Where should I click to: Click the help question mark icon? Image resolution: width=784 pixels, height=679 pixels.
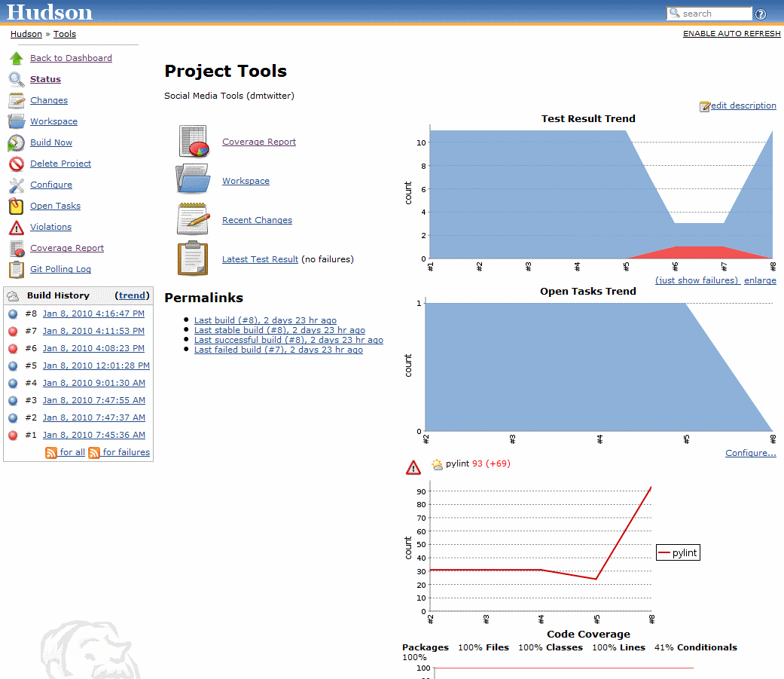(761, 14)
